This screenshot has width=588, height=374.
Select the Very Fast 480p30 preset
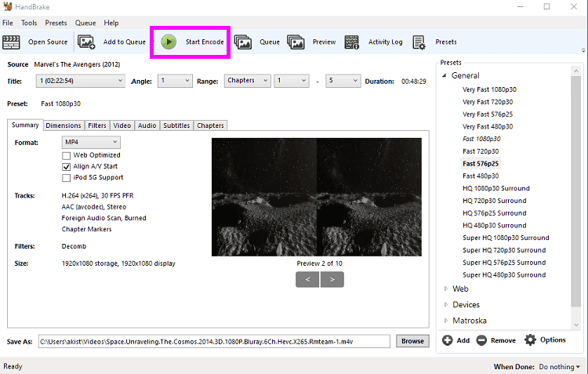488,126
